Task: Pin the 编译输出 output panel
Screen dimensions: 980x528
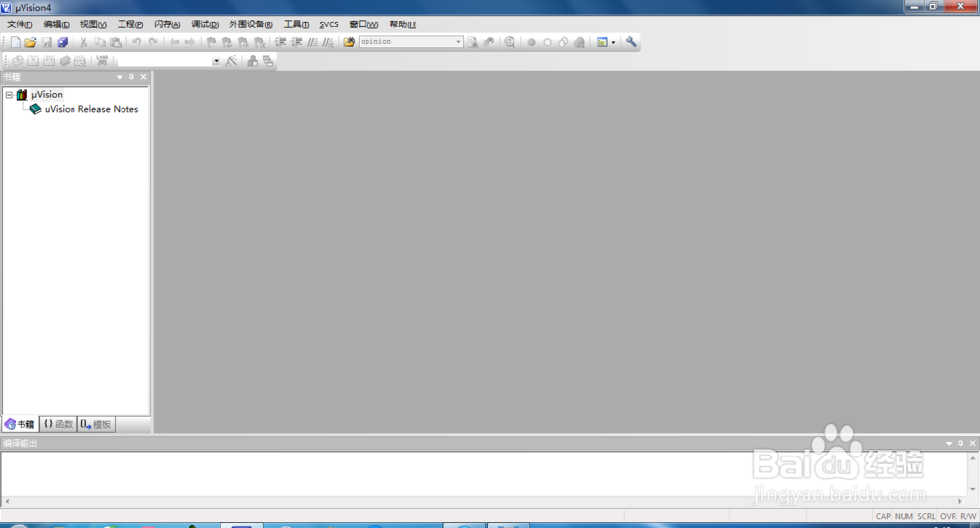Action: (x=960, y=443)
